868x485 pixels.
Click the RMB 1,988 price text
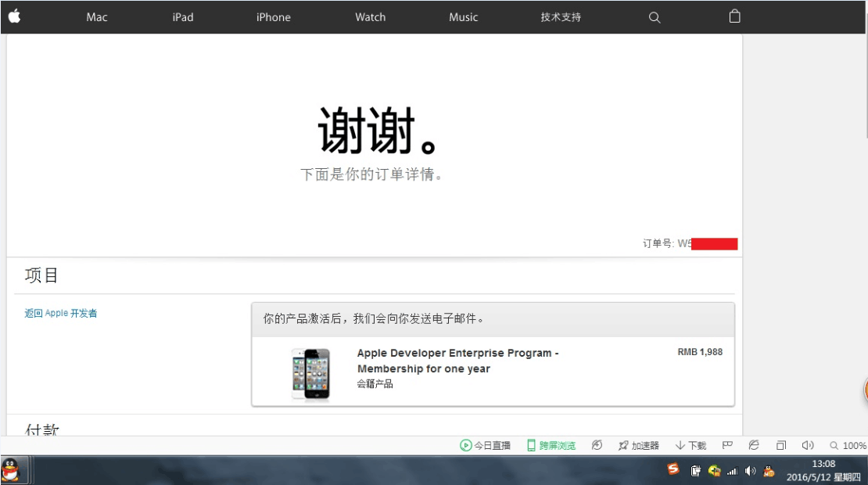point(700,351)
